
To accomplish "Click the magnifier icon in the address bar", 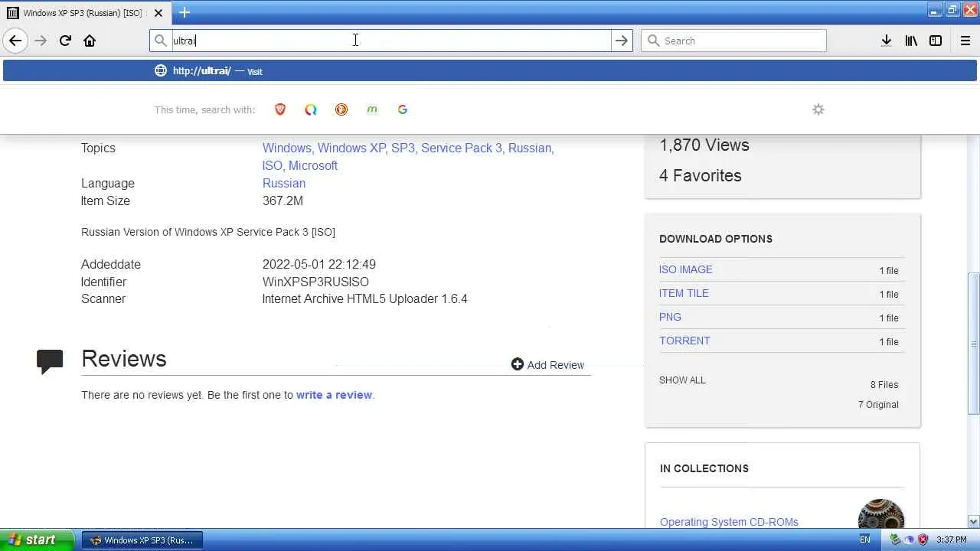I will tap(161, 41).
